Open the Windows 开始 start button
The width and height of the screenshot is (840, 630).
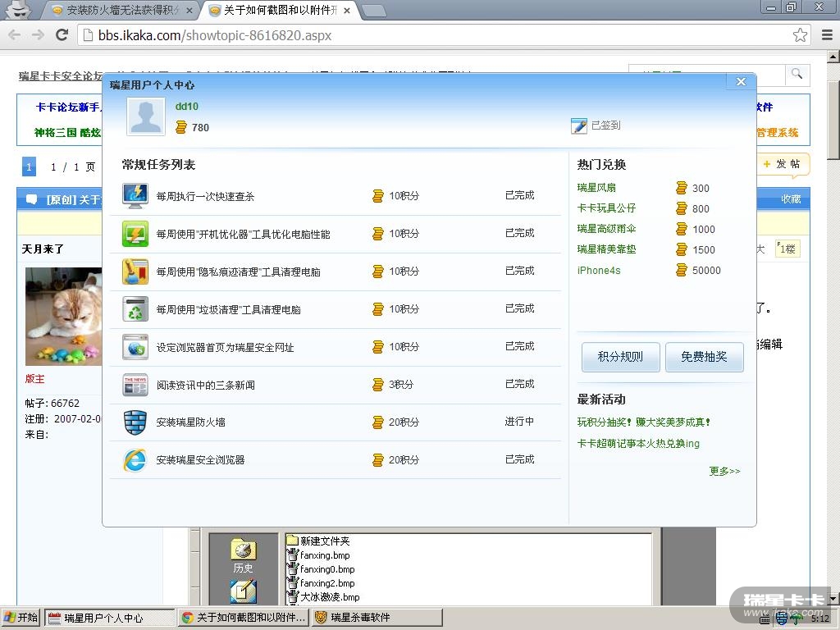point(21,618)
